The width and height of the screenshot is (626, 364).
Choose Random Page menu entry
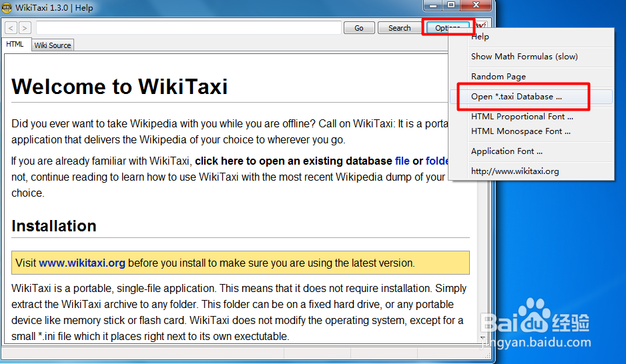[x=531, y=77]
